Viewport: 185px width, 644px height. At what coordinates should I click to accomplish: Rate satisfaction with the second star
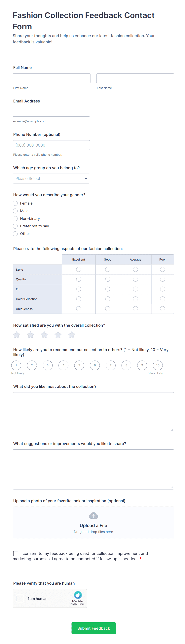pyautogui.click(x=31, y=335)
